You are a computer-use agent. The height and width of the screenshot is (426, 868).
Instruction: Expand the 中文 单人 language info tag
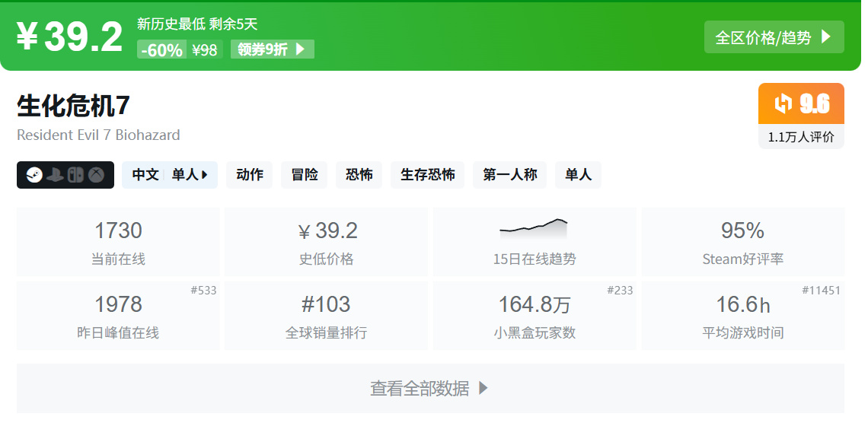pos(169,175)
